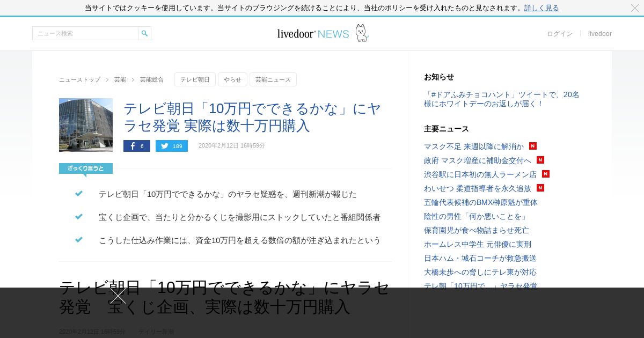Screen dimensions: 644x338
Task: Click the N badge beside わいせつ headline
Action: point(540,188)
